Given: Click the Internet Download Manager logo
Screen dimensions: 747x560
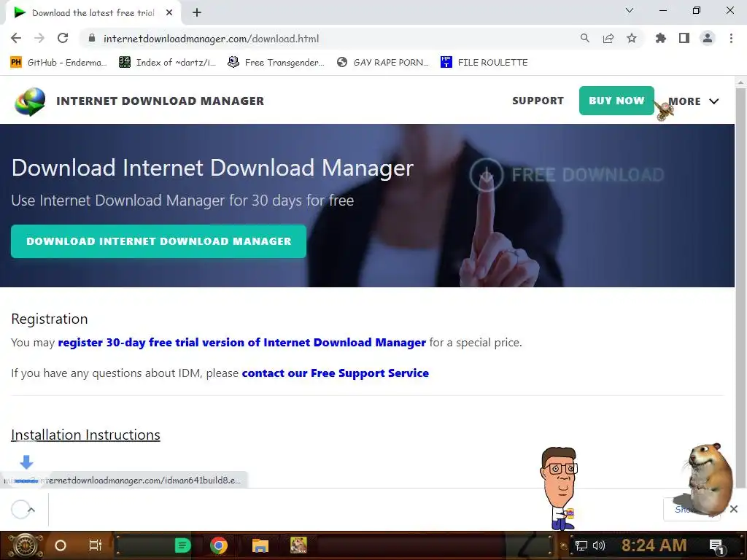Looking at the screenshot, I should click(x=30, y=101).
